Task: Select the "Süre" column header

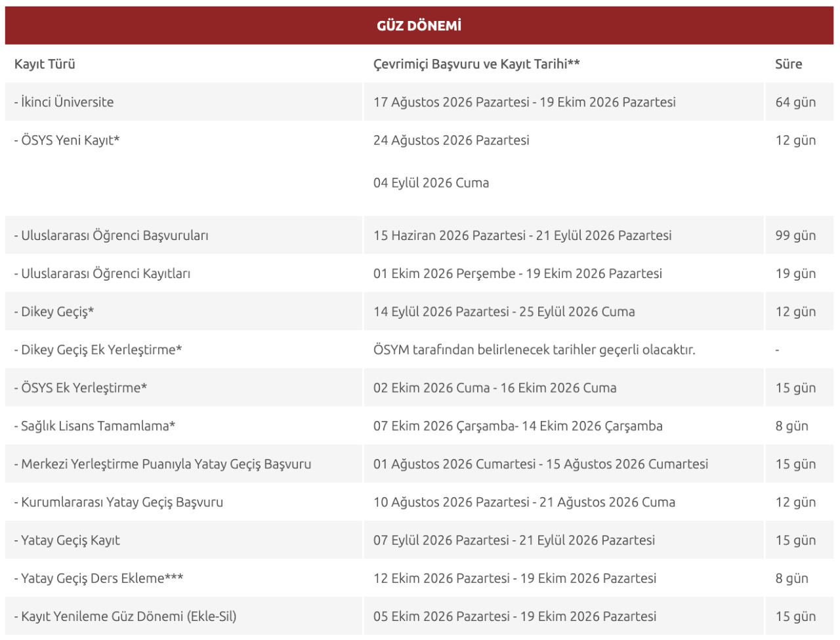Action: click(x=789, y=64)
